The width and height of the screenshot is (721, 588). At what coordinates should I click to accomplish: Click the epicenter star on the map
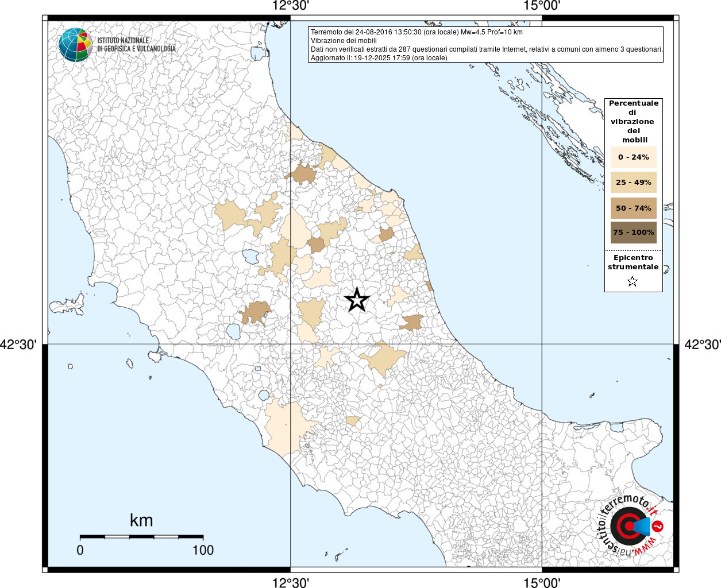(357, 300)
